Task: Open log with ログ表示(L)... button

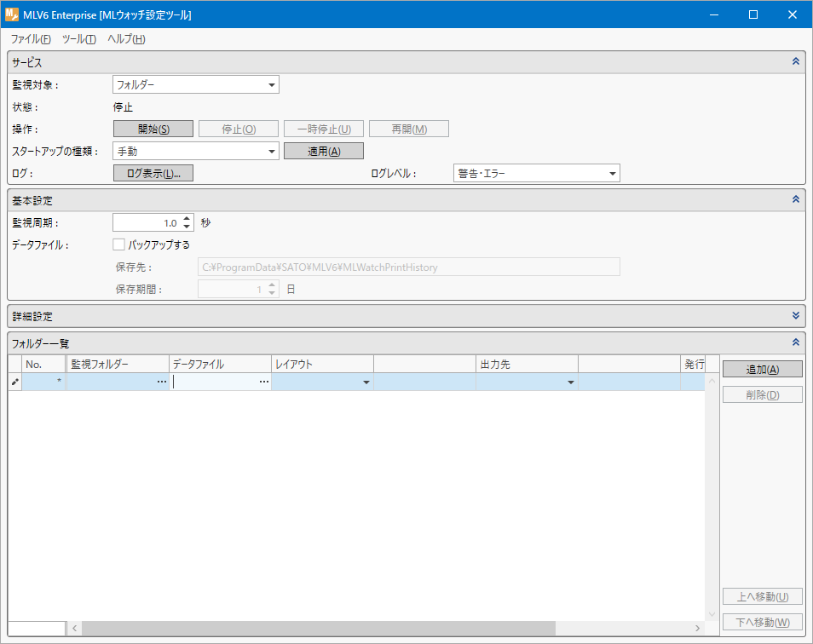Action: point(153,173)
